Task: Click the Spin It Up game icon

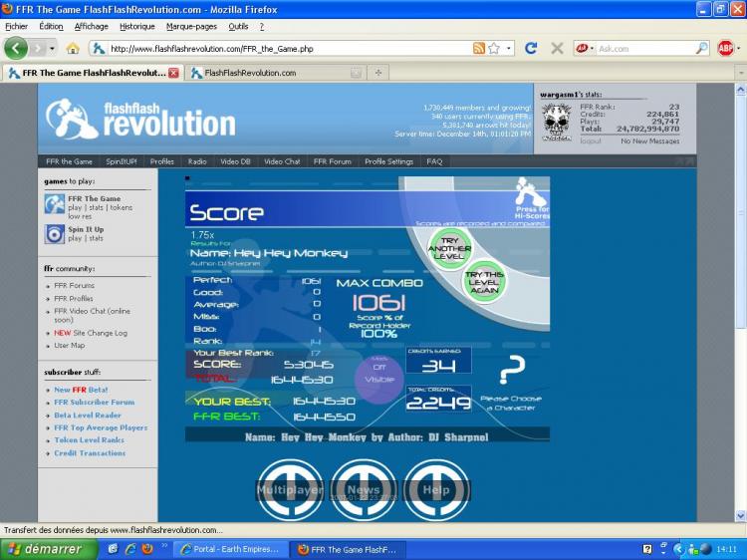Action: [54, 234]
